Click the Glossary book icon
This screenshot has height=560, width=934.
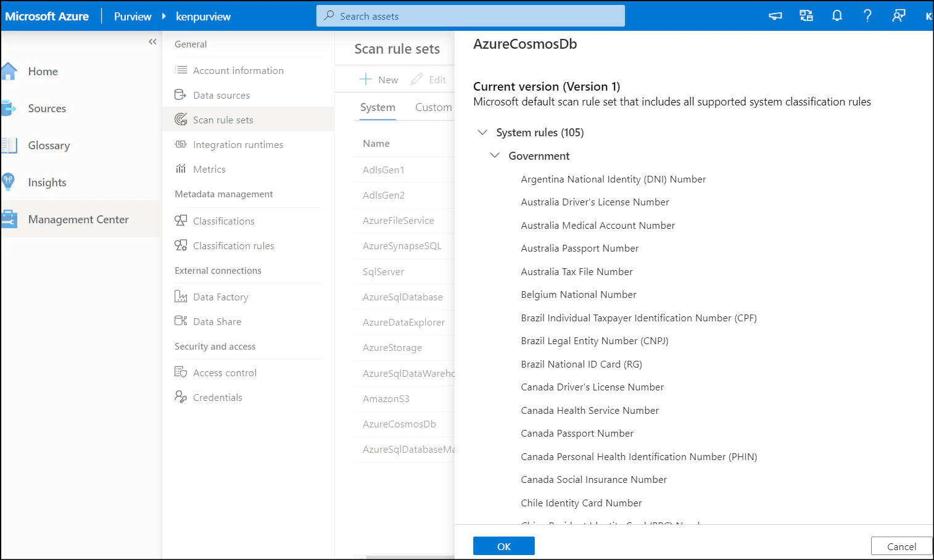[x=9, y=146]
